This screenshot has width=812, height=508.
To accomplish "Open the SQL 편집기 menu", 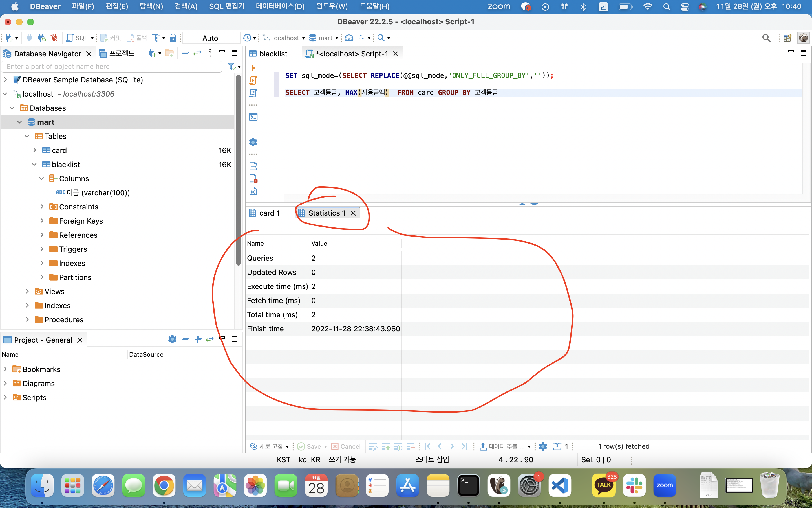I will (x=227, y=6).
